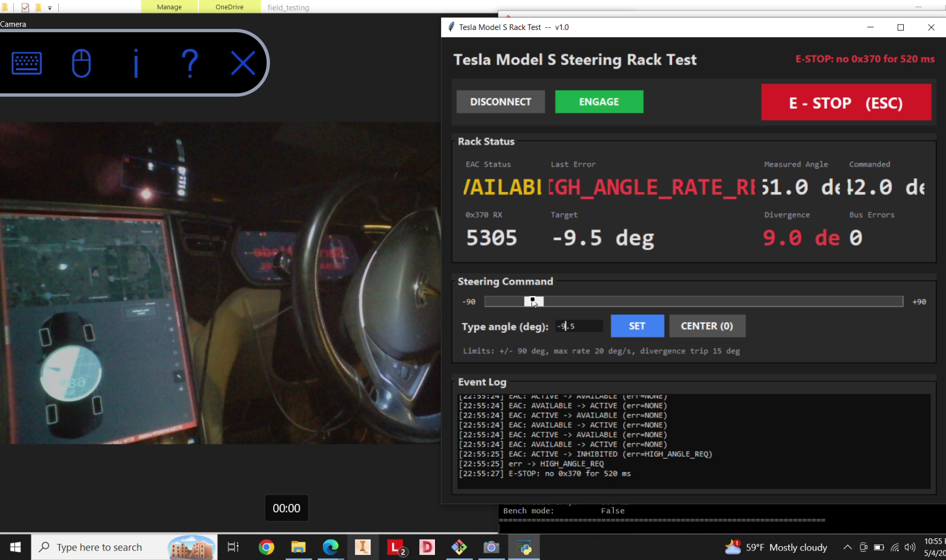Click the Quick Access toolbar dropdown arrow

pos(50,8)
